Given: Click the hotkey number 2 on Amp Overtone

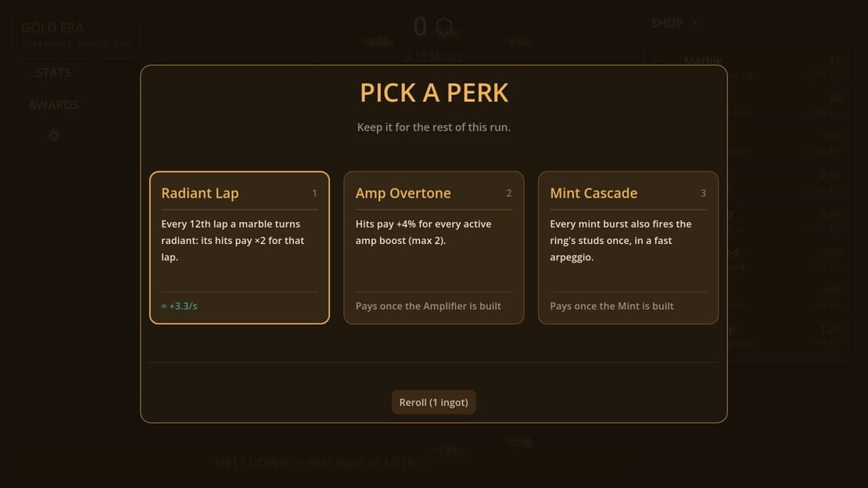Looking at the screenshot, I should (x=509, y=193).
